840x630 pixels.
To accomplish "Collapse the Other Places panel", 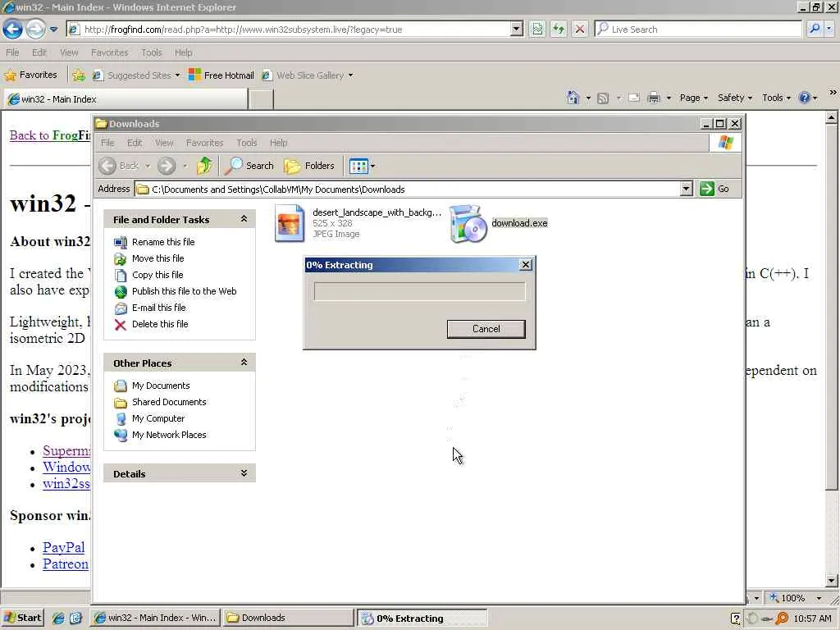I will (x=244, y=362).
